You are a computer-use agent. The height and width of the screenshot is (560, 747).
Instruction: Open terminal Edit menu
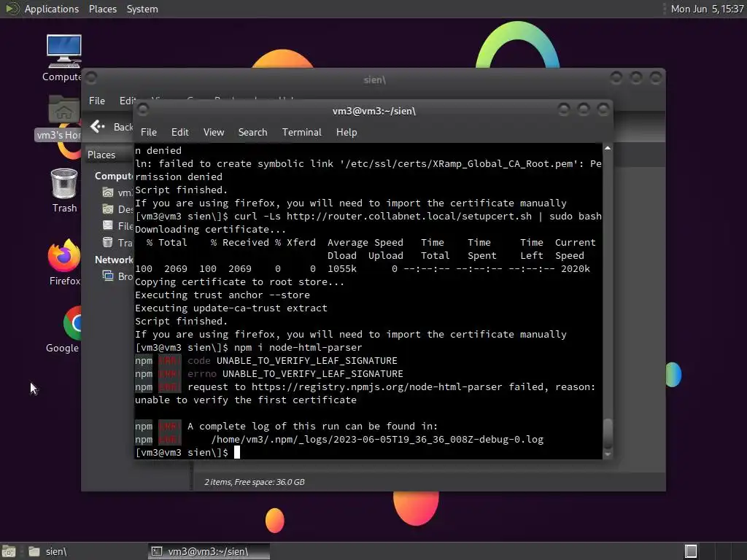(x=179, y=133)
